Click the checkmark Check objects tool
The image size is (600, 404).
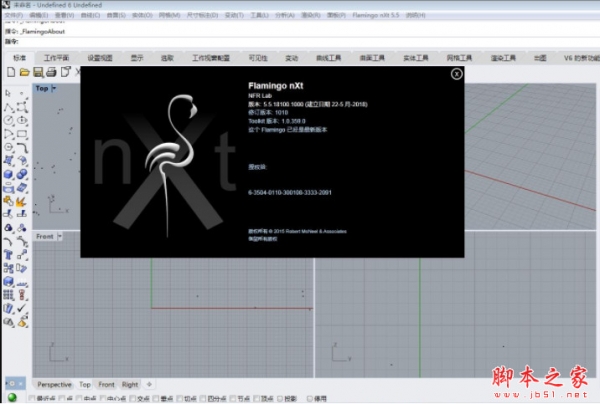22,308
